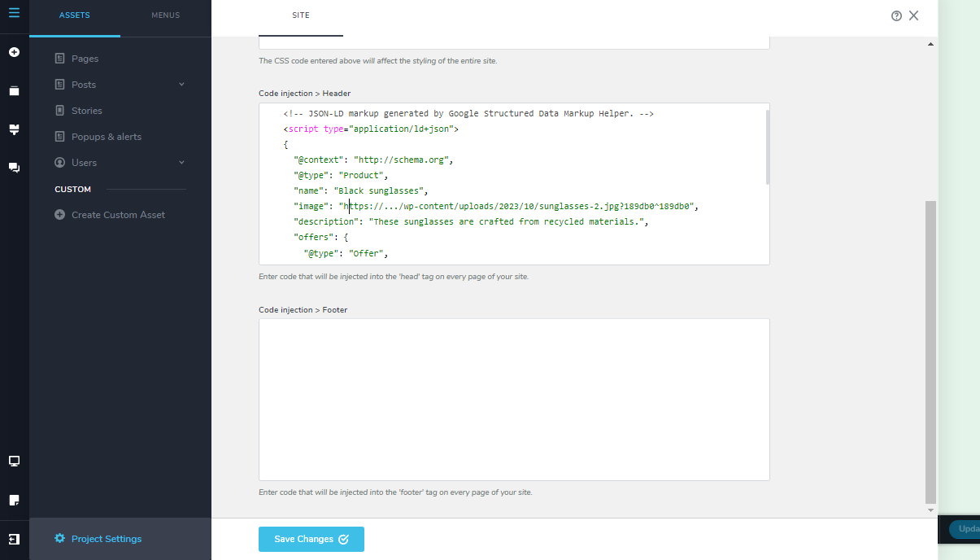Expand the Posts chevron
The width and height of the screenshot is (980, 560).
(x=181, y=85)
